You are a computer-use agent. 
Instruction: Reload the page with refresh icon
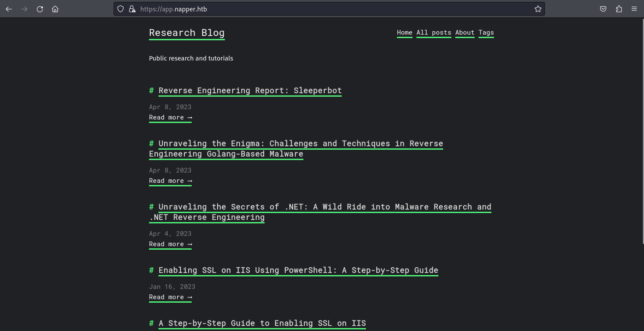[40, 9]
